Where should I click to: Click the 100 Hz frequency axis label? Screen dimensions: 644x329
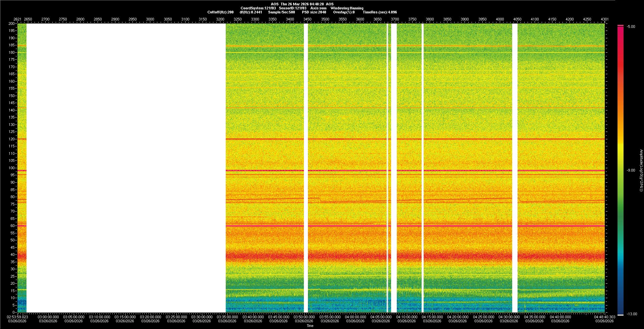tap(12, 168)
